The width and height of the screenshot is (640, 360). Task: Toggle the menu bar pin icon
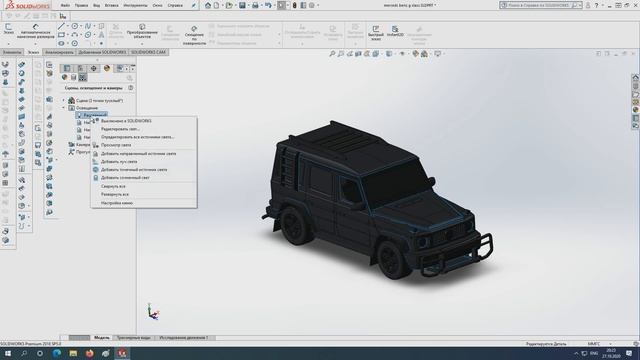click(194, 5)
